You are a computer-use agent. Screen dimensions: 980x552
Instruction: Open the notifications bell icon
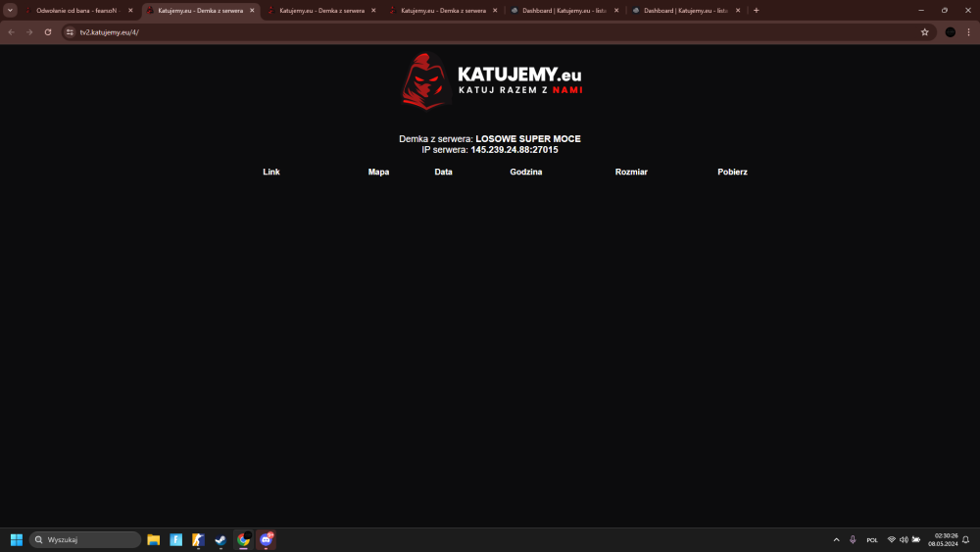[965, 539]
